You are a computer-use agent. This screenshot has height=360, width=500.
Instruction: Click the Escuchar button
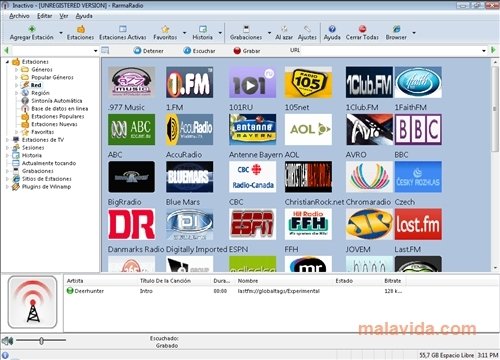pyautogui.click(x=199, y=51)
